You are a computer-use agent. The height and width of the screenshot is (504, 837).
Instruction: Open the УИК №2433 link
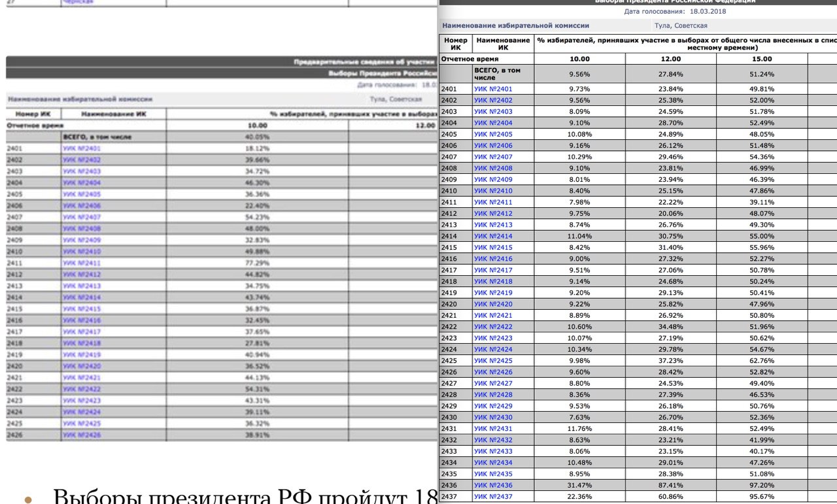click(x=493, y=452)
